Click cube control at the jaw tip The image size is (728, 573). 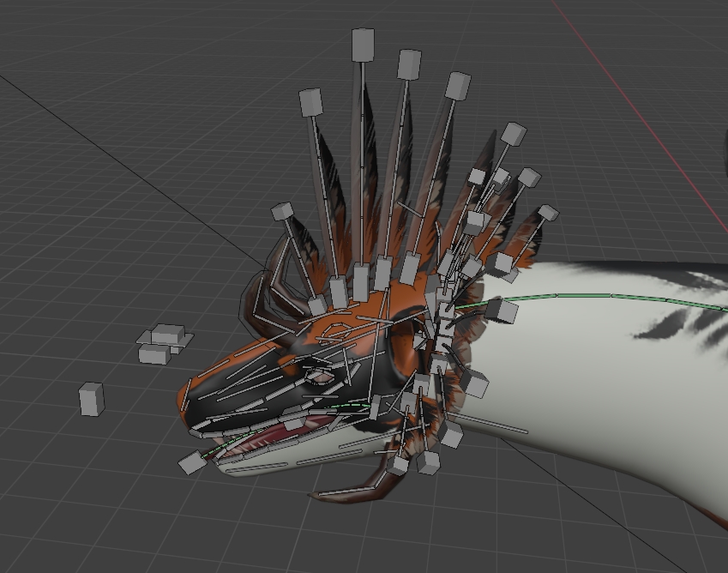(x=192, y=462)
